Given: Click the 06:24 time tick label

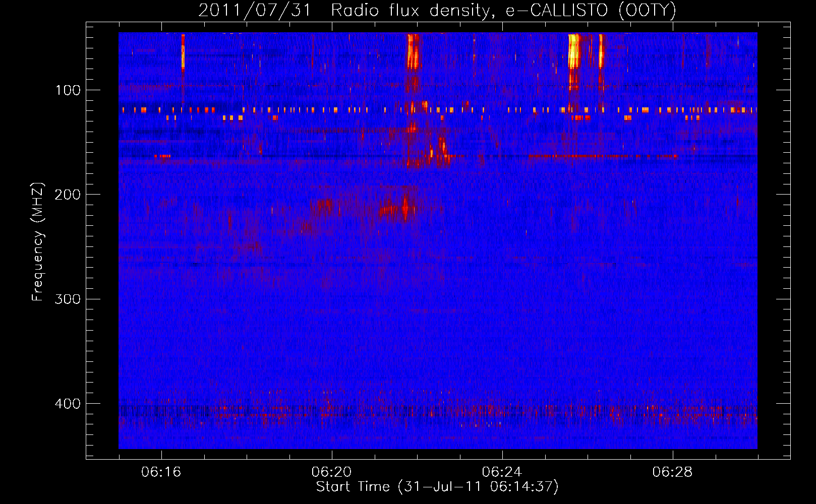Looking at the screenshot, I should (502, 472).
